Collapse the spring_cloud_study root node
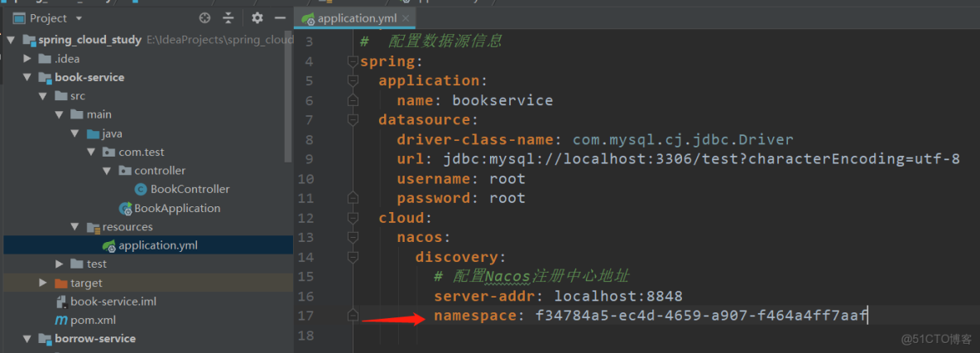This screenshot has width=980, height=353. (11, 41)
